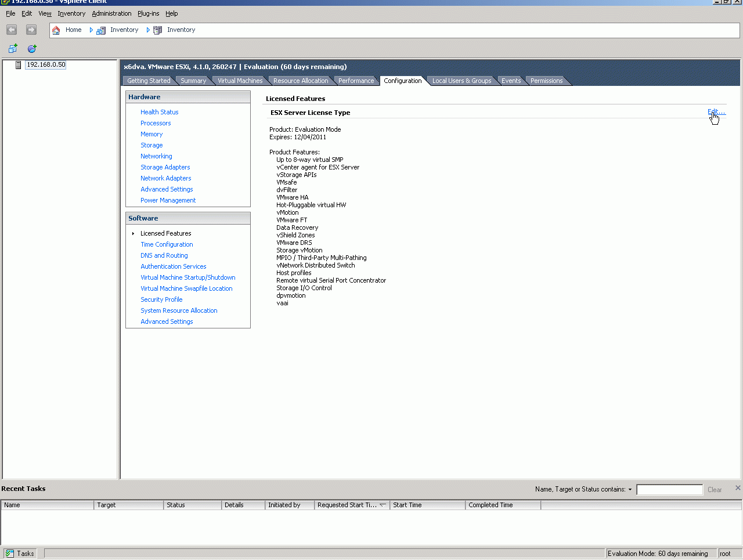Focus the Recent Tasks filter text field

(669, 490)
